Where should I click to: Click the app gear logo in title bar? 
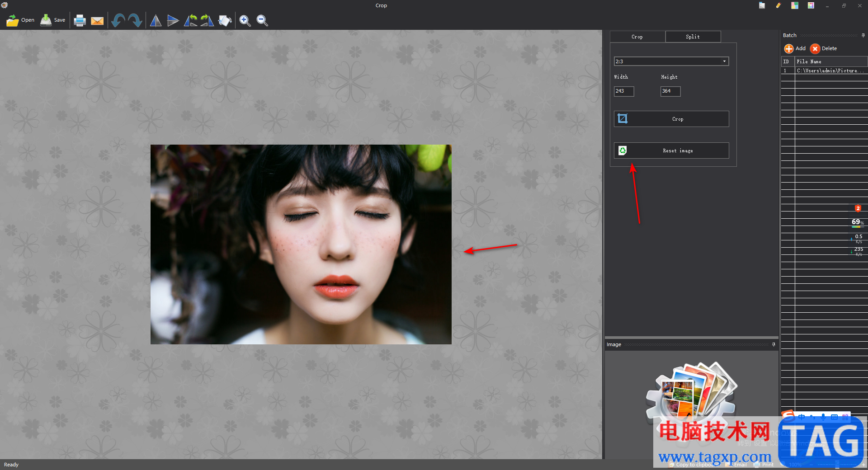click(5, 5)
